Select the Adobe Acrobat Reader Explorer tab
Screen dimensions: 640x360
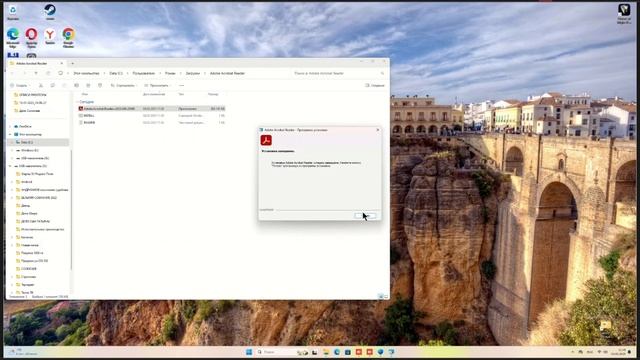coord(36,63)
